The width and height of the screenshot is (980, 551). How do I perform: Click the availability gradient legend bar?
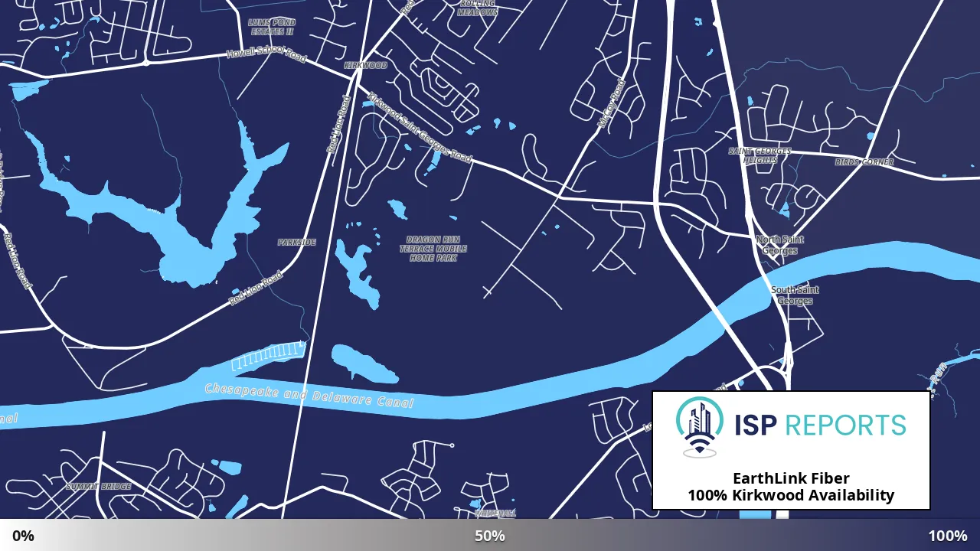(490, 535)
